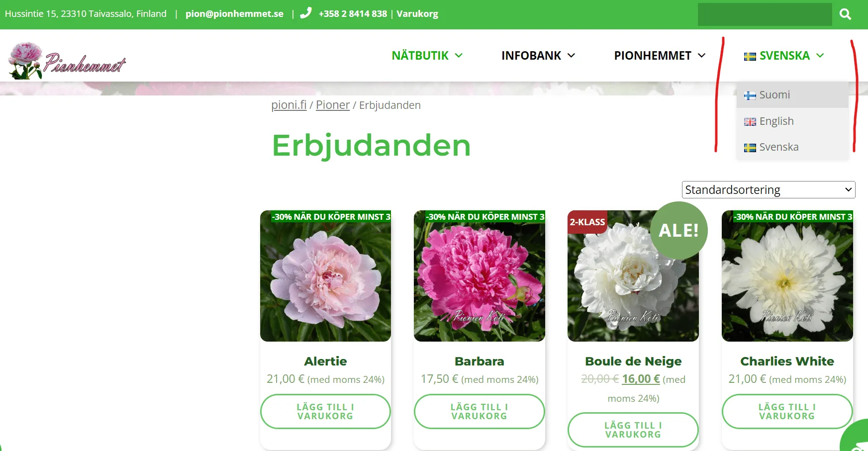The image size is (868, 451).
Task: Add Barbara to the cart
Action: pos(479,411)
